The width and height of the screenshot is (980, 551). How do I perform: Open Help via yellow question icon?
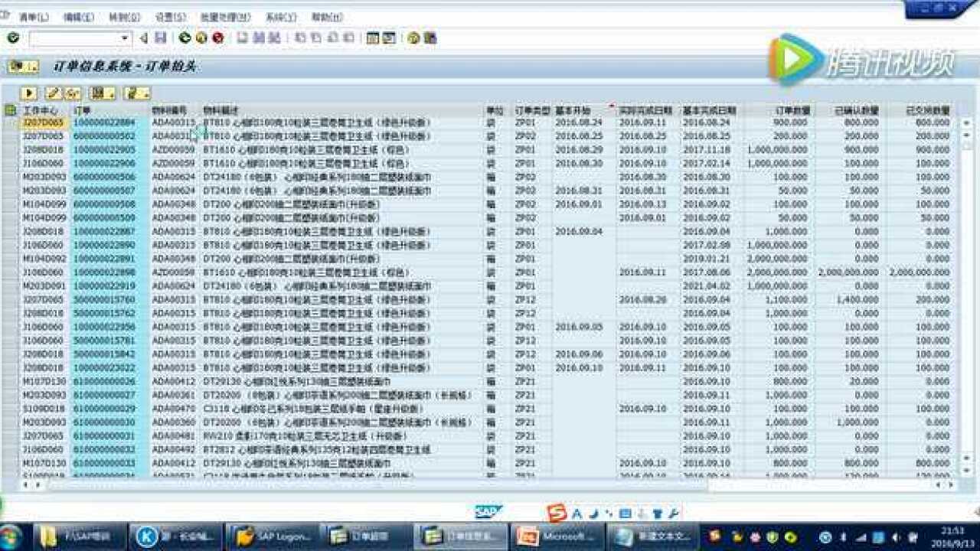(413, 37)
